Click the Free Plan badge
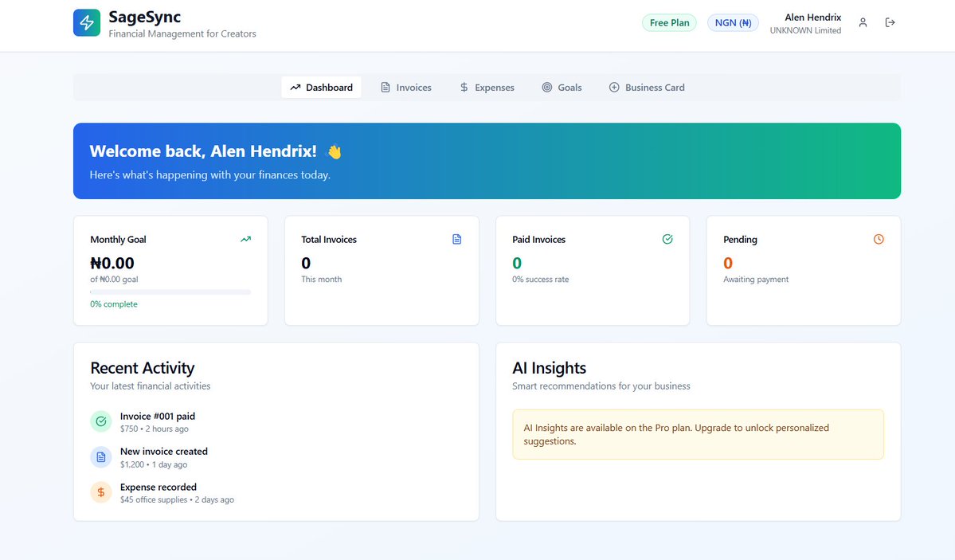Image resolution: width=955 pixels, height=560 pixels. pos(668,22)
